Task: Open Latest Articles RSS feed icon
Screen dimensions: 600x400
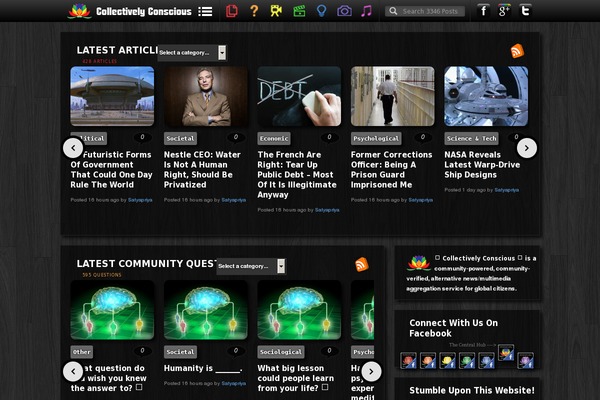Action: tap(517, 51)
